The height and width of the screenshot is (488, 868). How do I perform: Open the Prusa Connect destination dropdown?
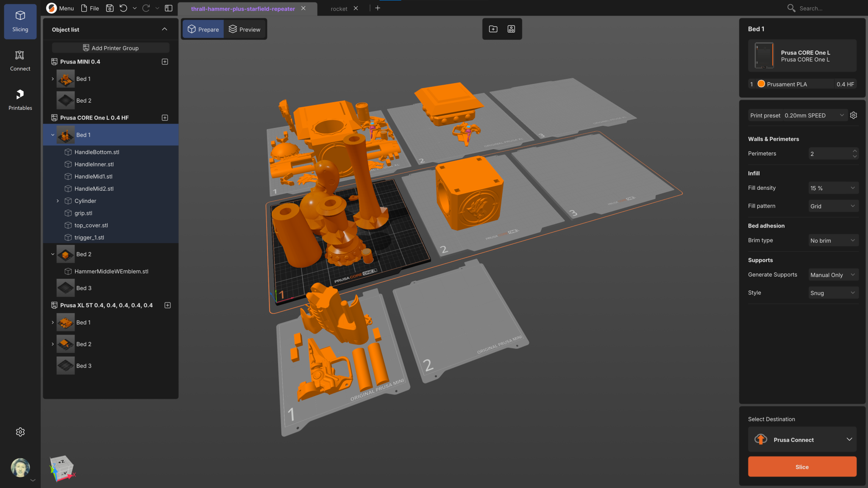(802, 439)
